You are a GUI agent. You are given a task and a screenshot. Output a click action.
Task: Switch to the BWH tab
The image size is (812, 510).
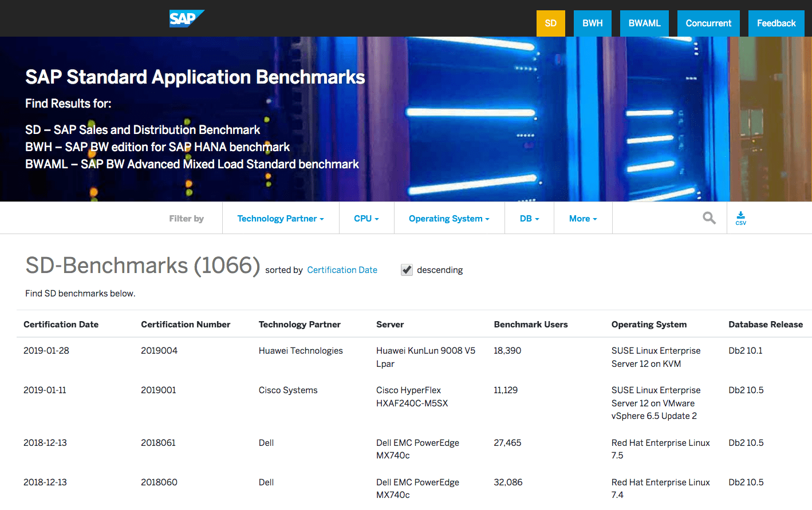click(x=593, y=23)
